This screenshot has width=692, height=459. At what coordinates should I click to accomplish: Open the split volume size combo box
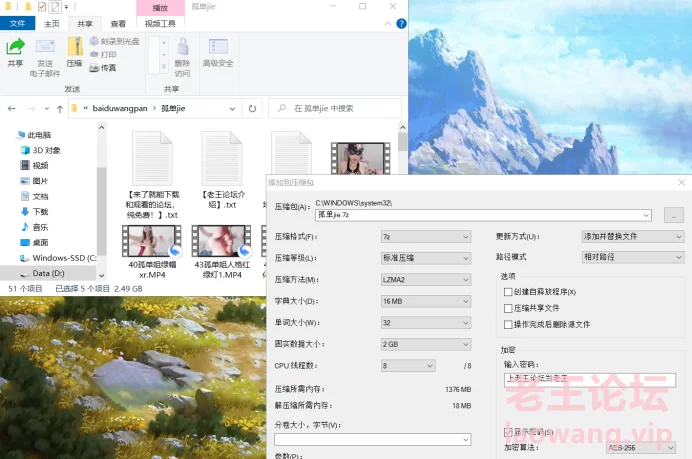(x=373, y=440)
